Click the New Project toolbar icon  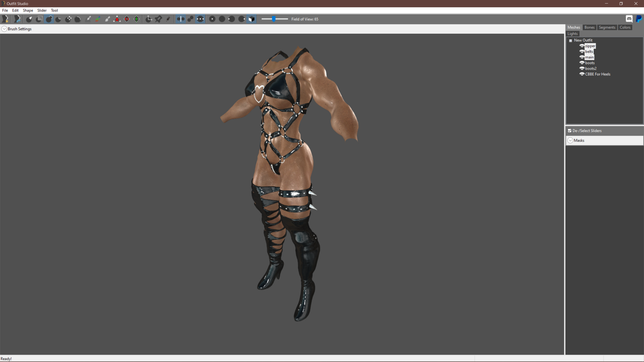[x=5, y=19]
